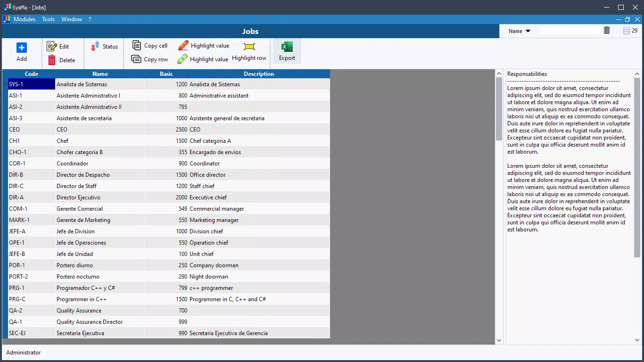Image resolution: width=644 pixels, height=362 pixels.
Task: Click the 'Programmer in C++' name cell
Action: pyautogui.click(x=100, y=299)
